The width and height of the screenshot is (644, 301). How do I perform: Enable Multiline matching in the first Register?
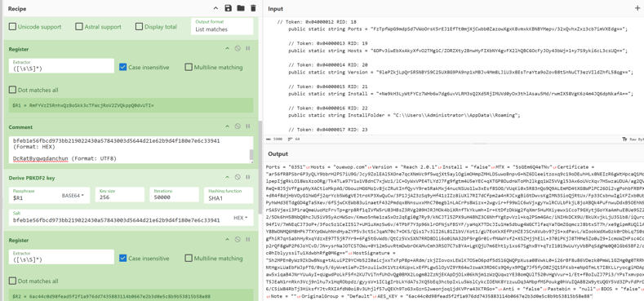188,67
